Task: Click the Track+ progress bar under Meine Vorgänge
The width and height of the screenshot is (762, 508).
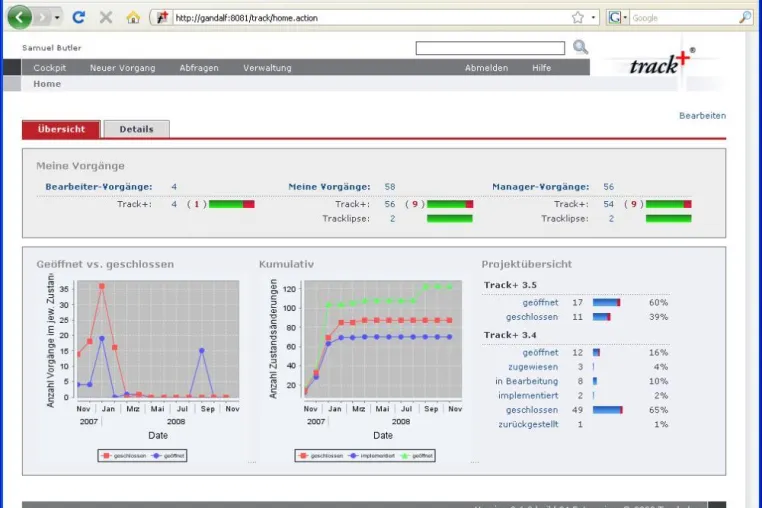Action: click(450, 204)
